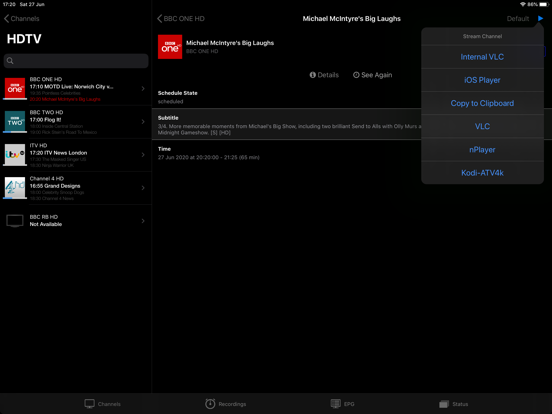
Task: Switch to Details tab
Action: coord(324,75)
